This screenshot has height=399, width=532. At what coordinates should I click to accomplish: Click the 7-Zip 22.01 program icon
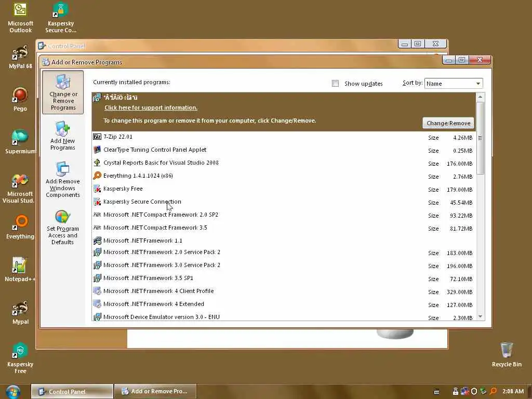97,137
